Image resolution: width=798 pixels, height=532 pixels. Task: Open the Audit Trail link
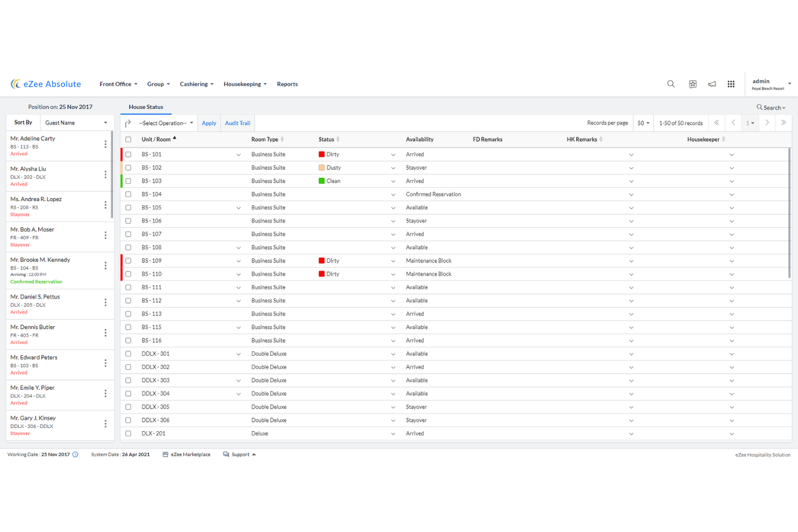[x=238, y=123]
